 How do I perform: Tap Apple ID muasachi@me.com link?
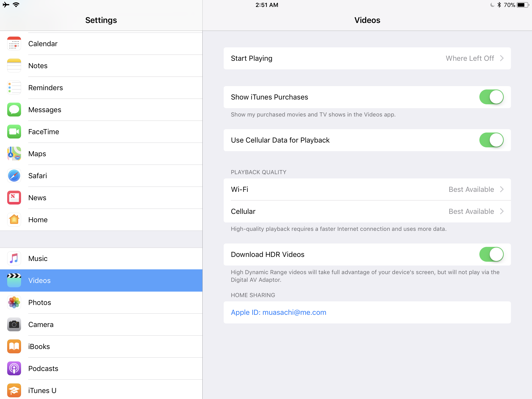(278, 312)
